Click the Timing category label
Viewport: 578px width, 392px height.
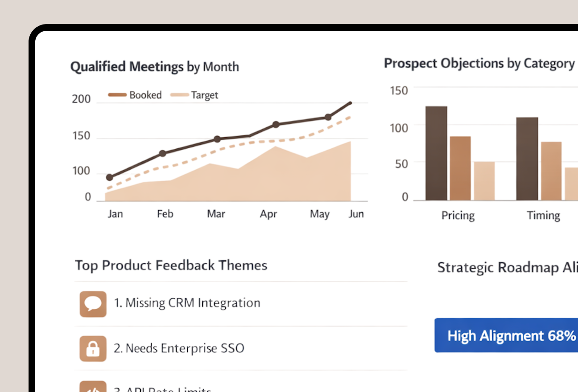pos(543,215)
